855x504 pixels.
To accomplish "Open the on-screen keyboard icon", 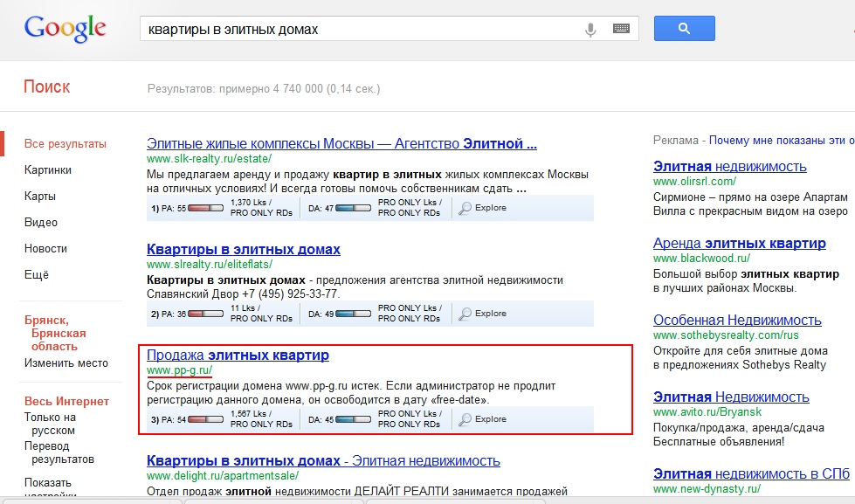I will (621, 28).
